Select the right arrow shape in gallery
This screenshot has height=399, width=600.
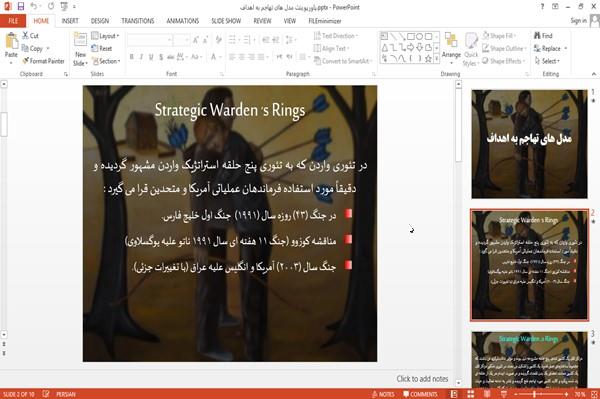click(x=411, y=47)
